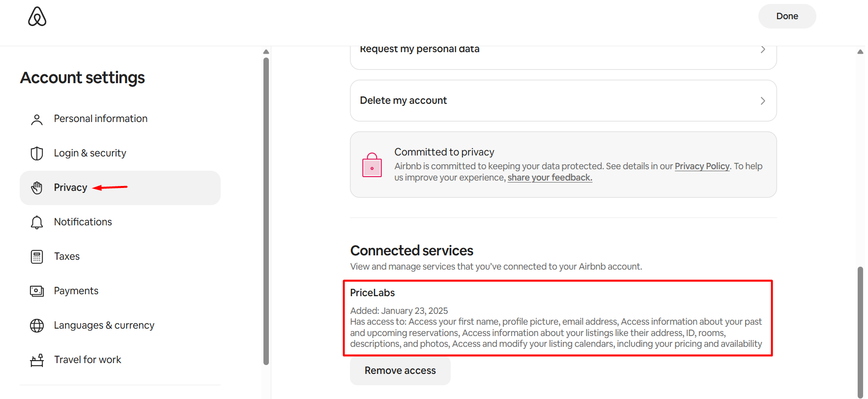The image size is (868, 399).
Task: Select the Taxes menu item
Action: coord(67,256)
